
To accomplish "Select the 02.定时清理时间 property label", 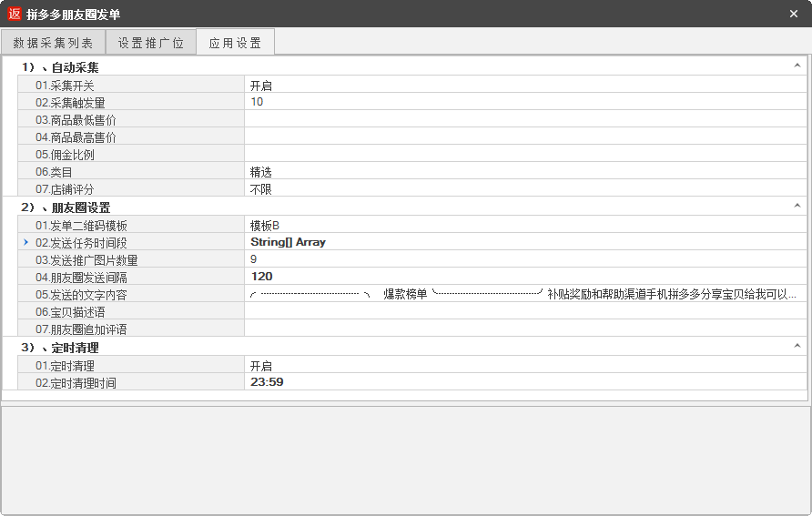I will point(76,383).
